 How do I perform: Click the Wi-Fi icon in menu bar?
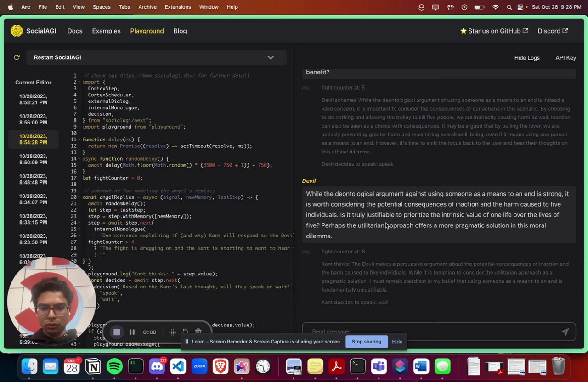(495, 7)
